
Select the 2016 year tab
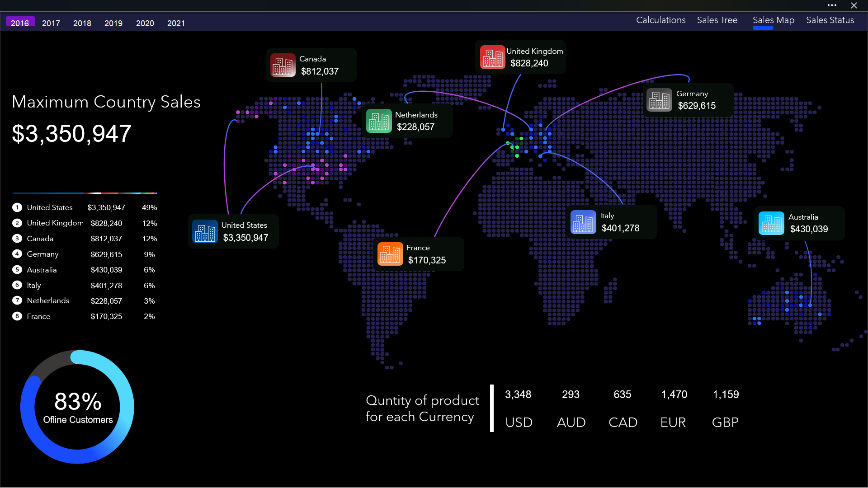coord(20,23)
